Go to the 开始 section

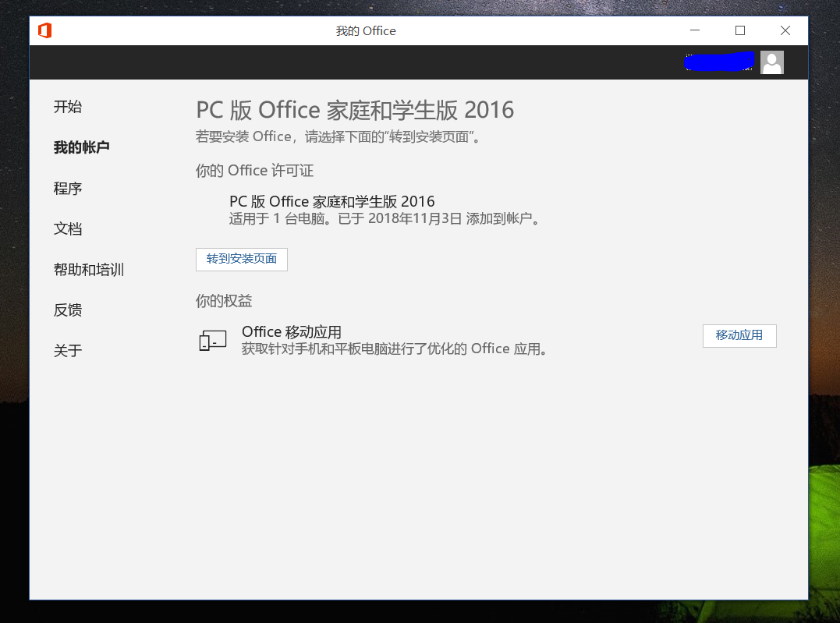(68, 107)
